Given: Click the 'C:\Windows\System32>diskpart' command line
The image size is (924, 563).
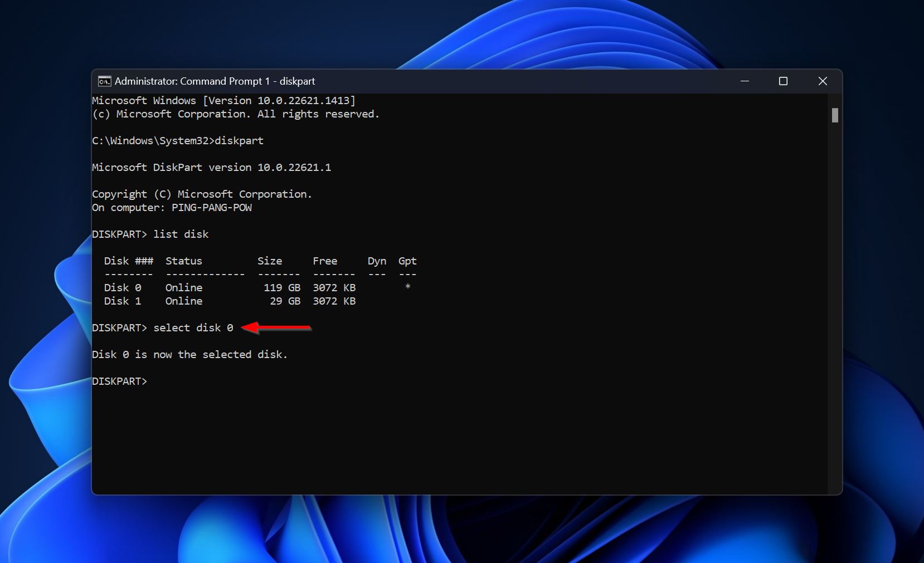Looking at the screenshot, I should [178, 141].
